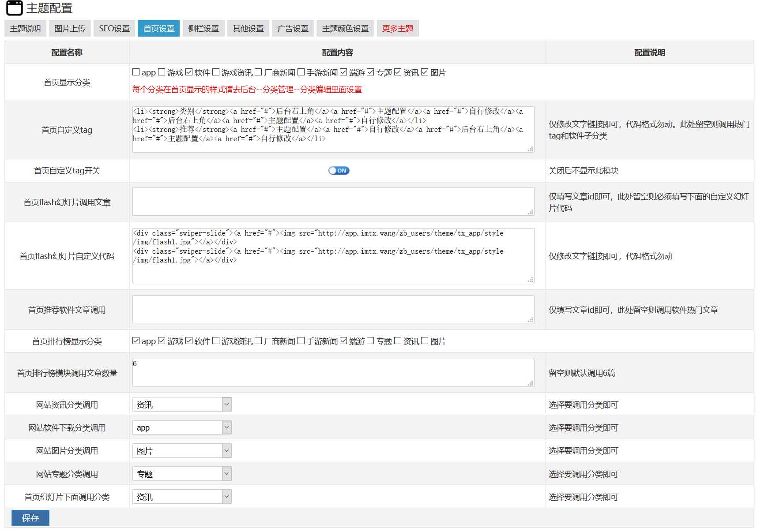Open the 网站专题分类调用 dropdown
This screenshot has height=532, width=757.
click(x=182, y=474)
